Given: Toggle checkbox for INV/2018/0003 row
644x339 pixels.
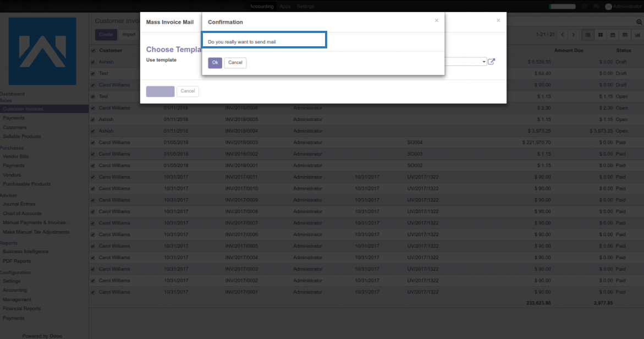Looking at the screenshot, I should tap(93, 143).
